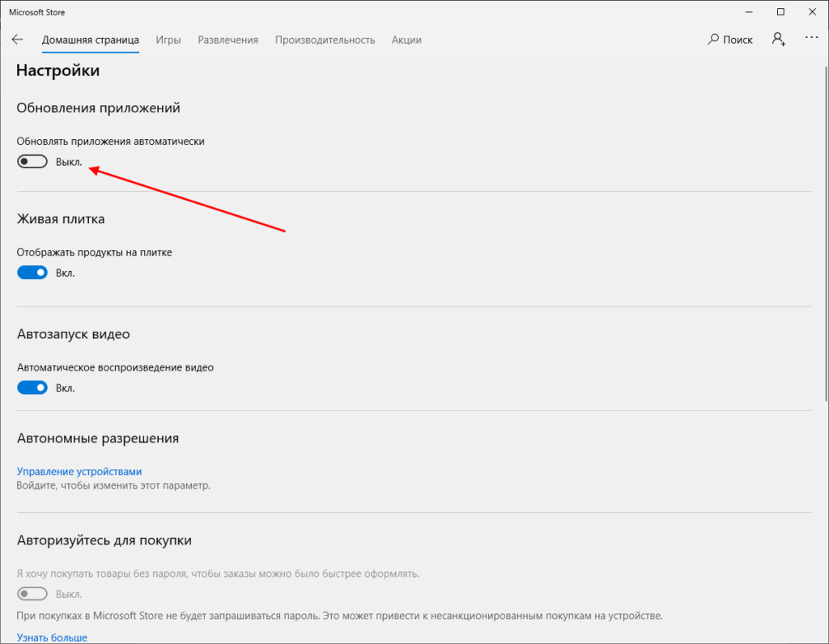Turn off Отображать продукты на плитке

(x=32, y=273)
